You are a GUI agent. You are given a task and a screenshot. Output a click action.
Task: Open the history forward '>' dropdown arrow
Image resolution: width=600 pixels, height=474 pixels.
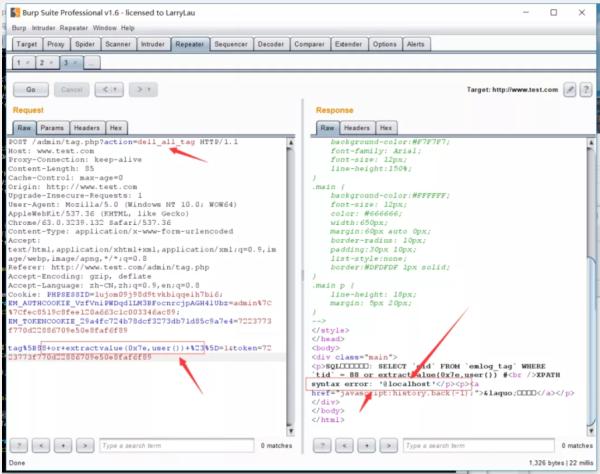(149, 90)
